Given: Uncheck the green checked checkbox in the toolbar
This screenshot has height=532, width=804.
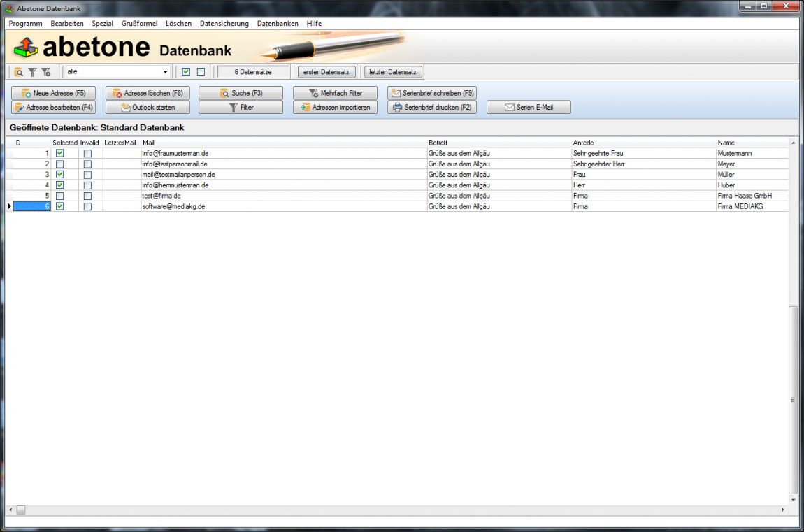Looking at the screenshot, I should [x=186, y=71].
